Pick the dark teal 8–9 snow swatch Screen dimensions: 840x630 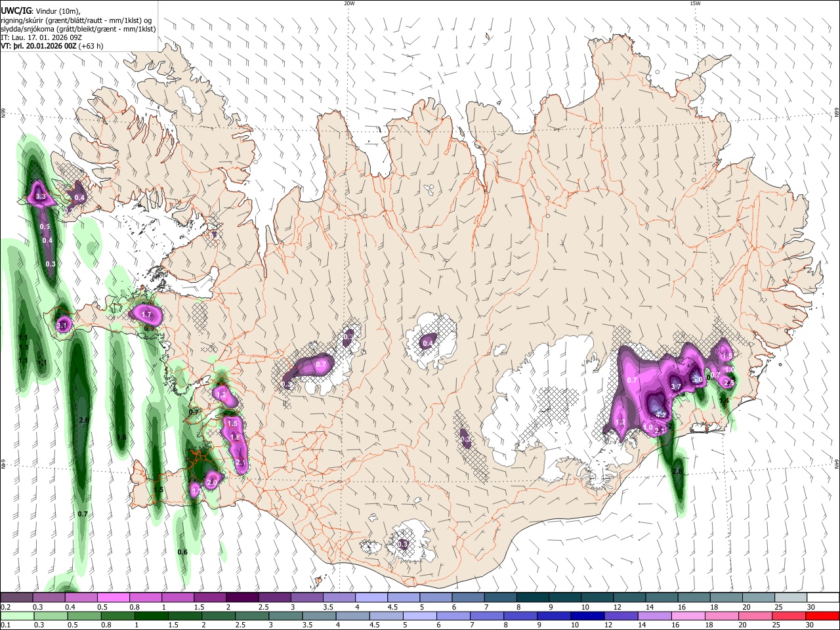click(x=532, y=597)
